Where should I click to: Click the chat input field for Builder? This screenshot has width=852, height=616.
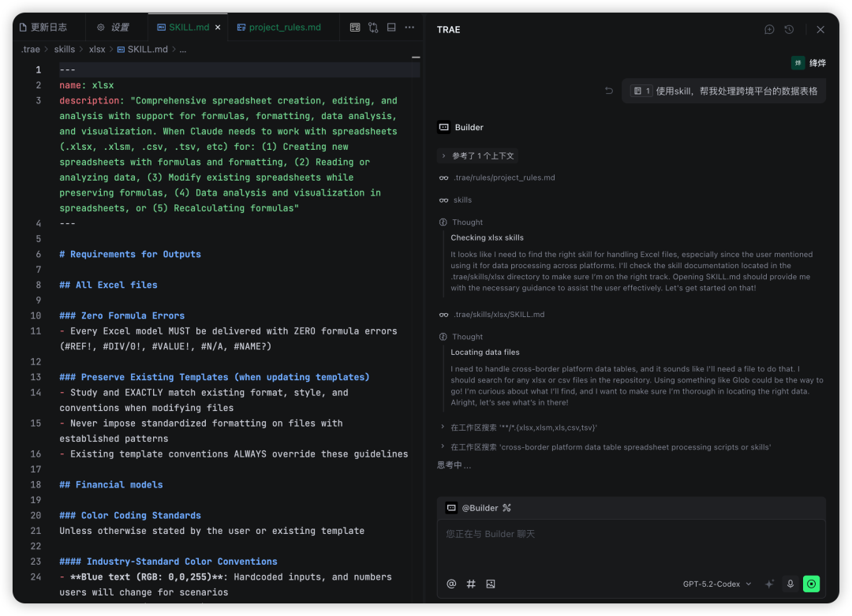point(631,544)
